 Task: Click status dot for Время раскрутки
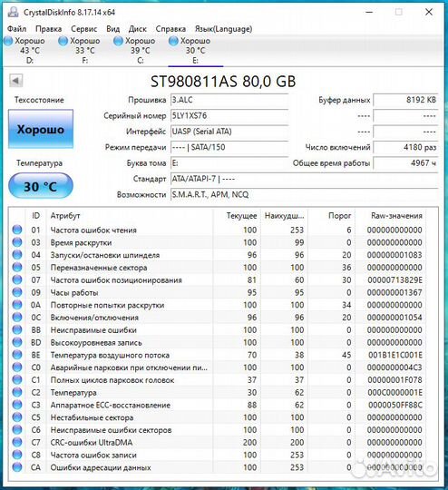click(17, 242)
